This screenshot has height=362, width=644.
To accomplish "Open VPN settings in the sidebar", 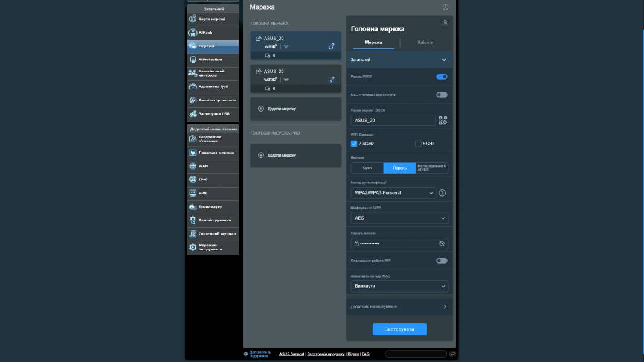I will point(213,193).
